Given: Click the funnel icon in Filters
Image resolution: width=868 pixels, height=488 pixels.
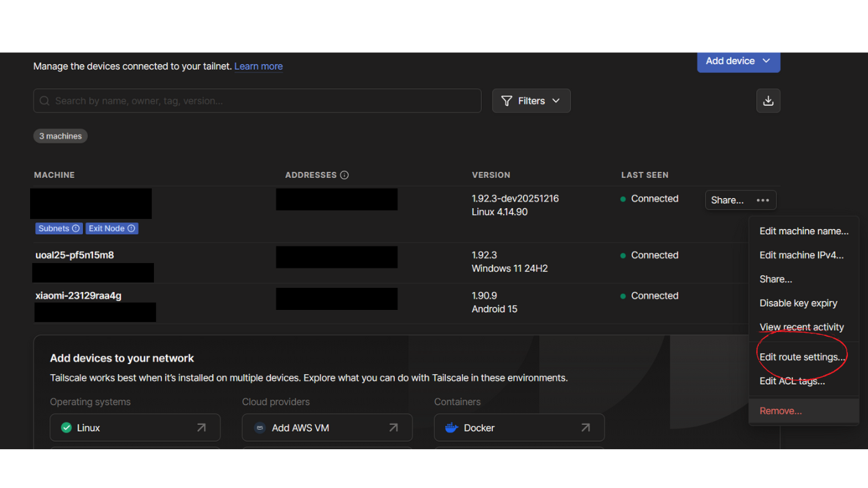Looking at the screenshot, I should click(x=507, y=101).
